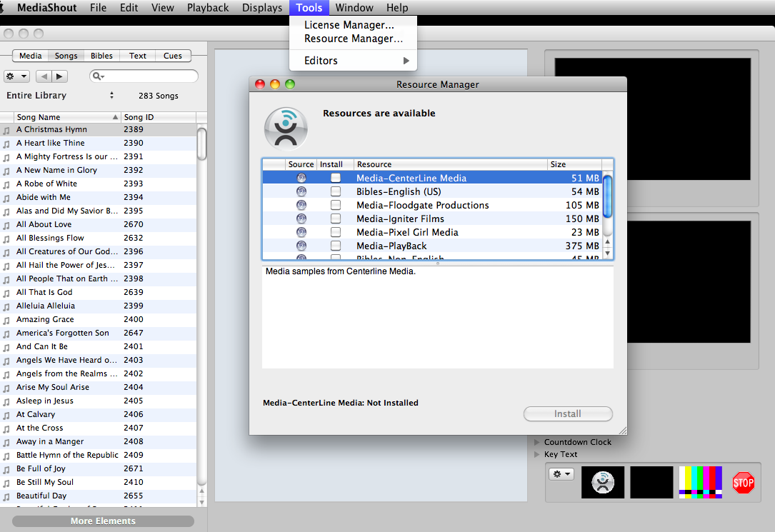Click the source globe icon for Media-Pixel Girl Media
The image size is (775, 532).
pyautogui.click(x=301, y=232)
